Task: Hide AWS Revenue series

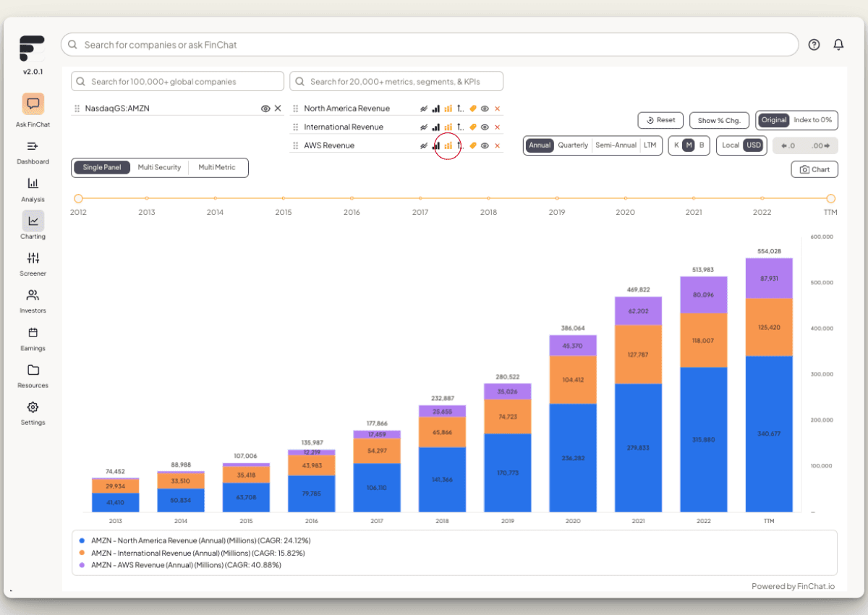Action: pyautogui.click(x=485, y=145)
